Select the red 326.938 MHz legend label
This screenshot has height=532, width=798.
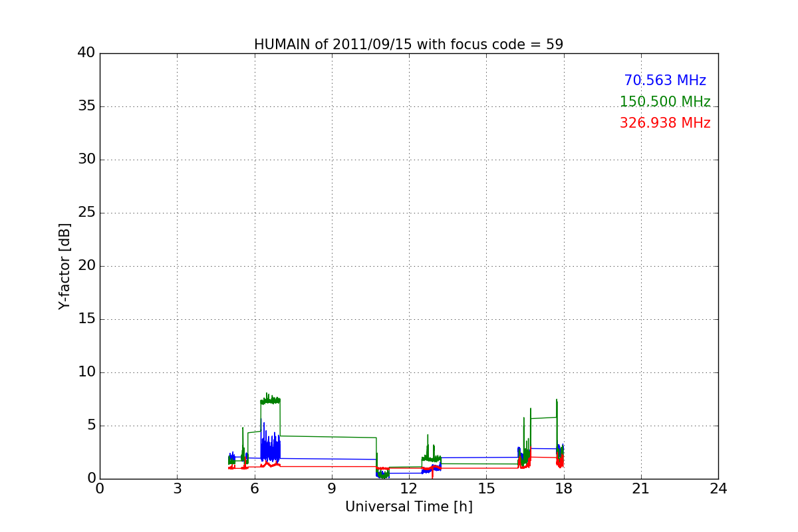point(665,123)
